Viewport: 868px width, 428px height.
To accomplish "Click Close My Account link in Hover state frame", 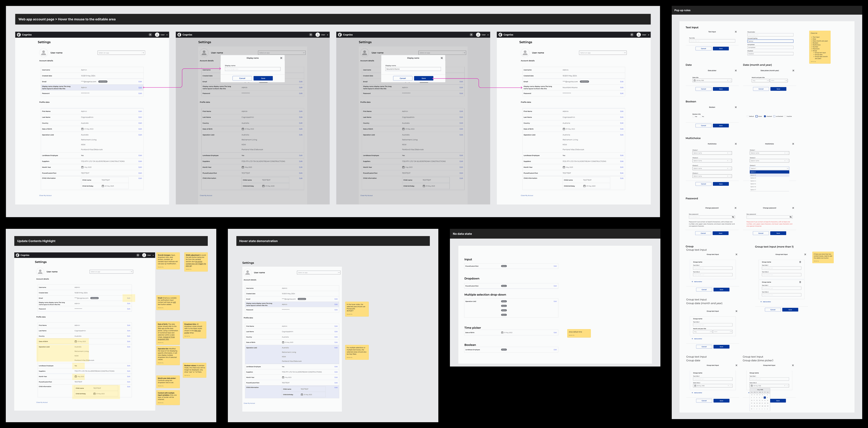I will coord(249,403).
